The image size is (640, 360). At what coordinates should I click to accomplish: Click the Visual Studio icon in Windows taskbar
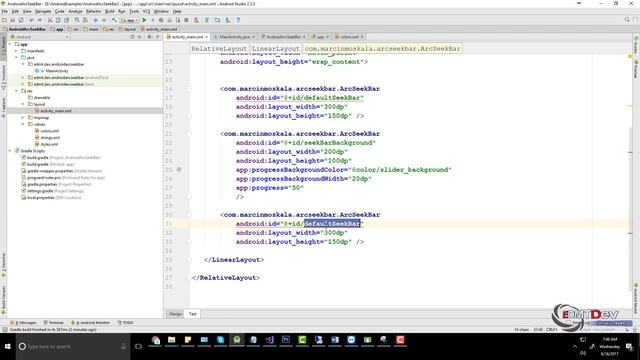click(x=269, y=340)
